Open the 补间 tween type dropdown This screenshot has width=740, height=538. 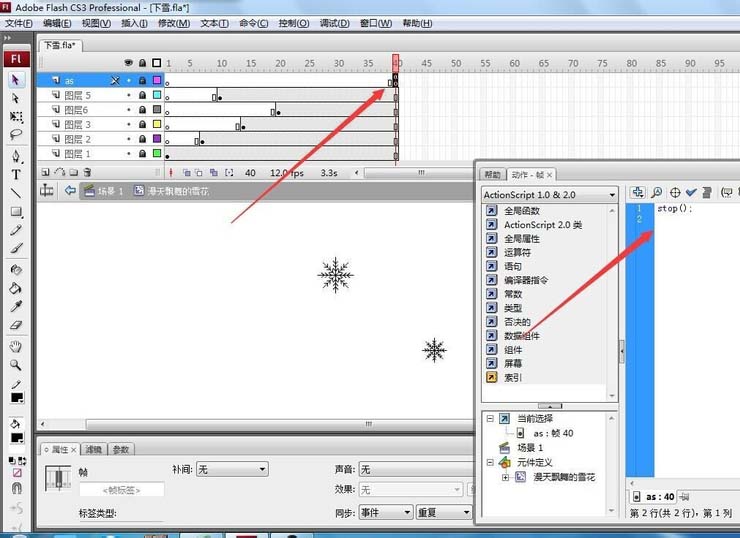click(x=232, y=469)
